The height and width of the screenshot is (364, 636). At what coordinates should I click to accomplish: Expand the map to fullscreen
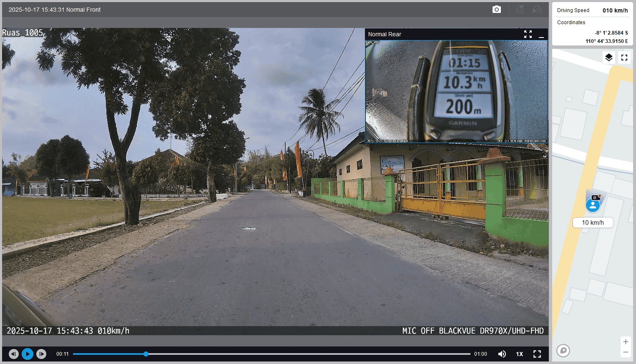[624, 58]
